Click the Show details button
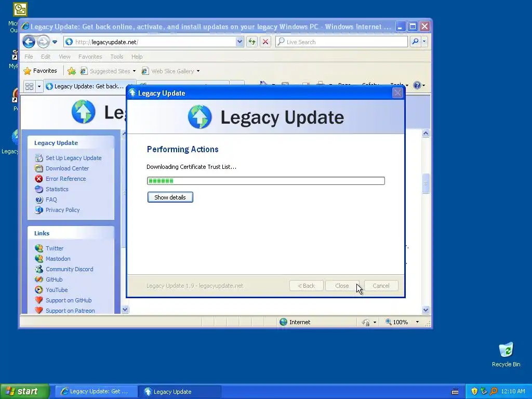The width and height of the screenshot is (532, 399). [x=170, y=197]
